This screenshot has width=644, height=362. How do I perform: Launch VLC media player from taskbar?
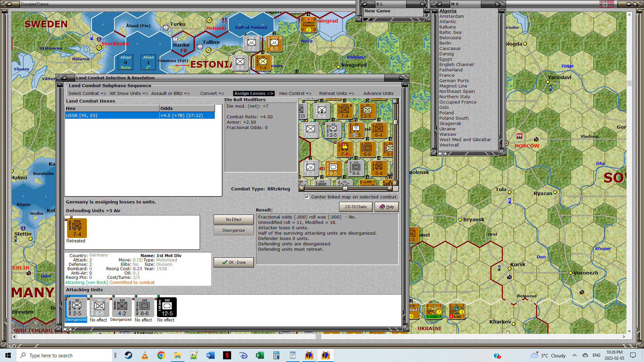click(x=145, y=355)
